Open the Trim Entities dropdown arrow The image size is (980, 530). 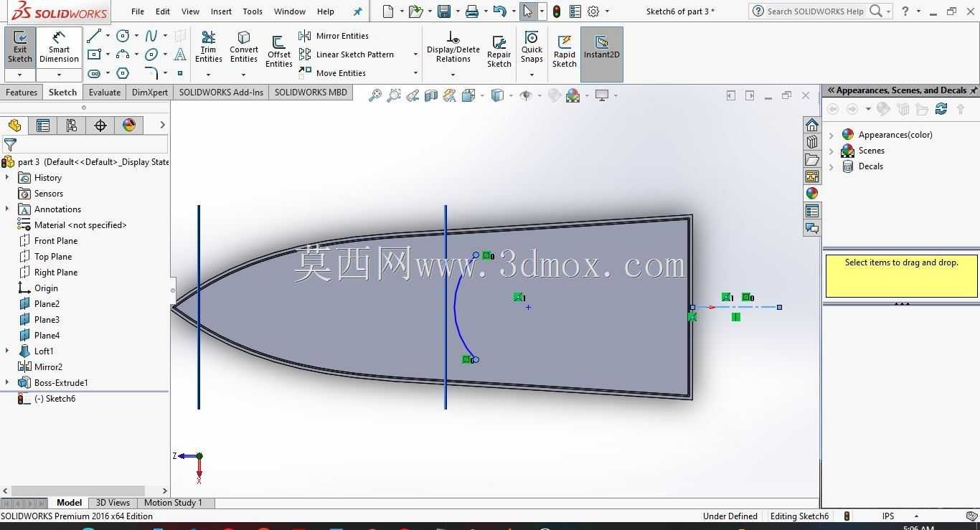click(x=209, y=75)
